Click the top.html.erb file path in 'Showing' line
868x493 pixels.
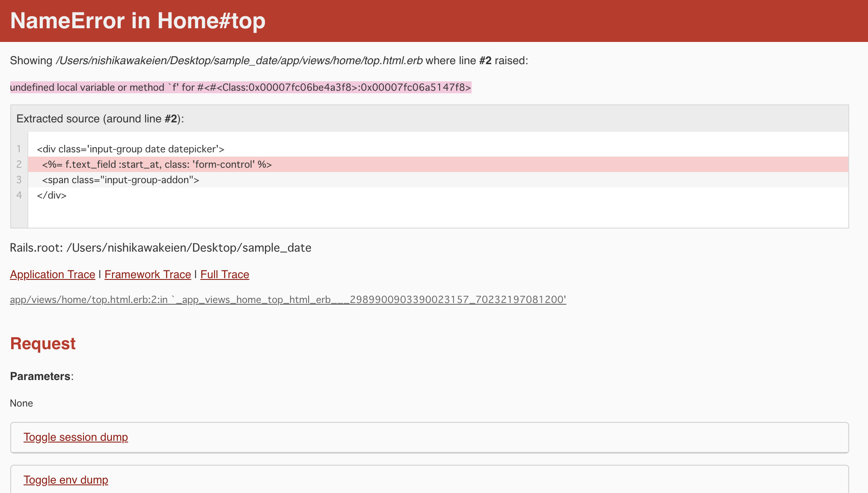tap(239, 61)
